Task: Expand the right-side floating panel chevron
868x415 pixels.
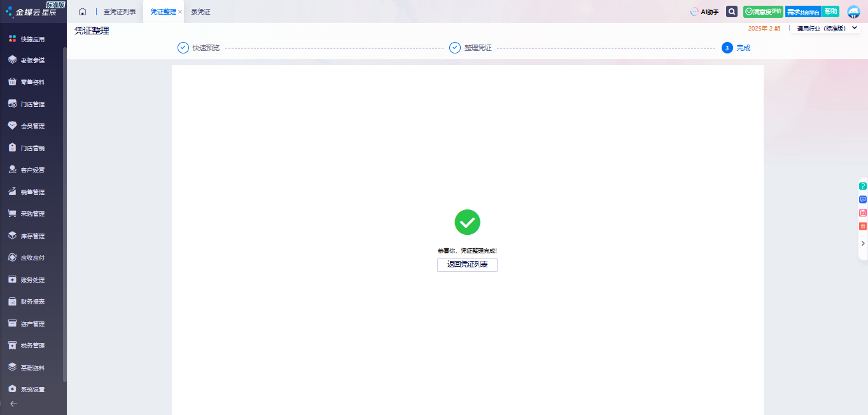Action: (863, 243)
